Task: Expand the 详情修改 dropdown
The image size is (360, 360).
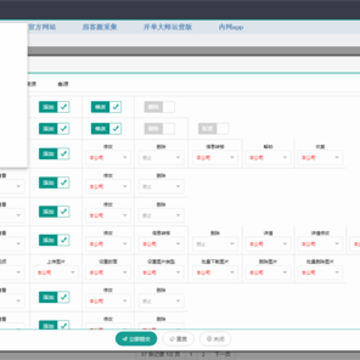Action: (x=320, y=244)
